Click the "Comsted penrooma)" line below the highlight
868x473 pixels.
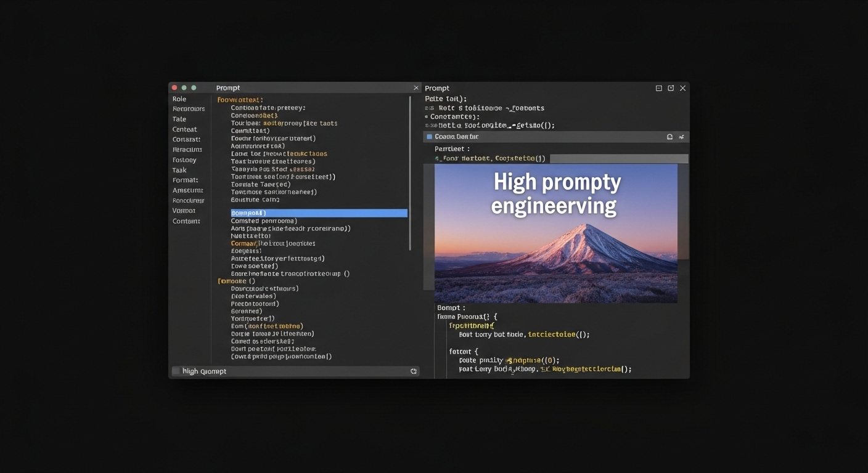(264, 220)
